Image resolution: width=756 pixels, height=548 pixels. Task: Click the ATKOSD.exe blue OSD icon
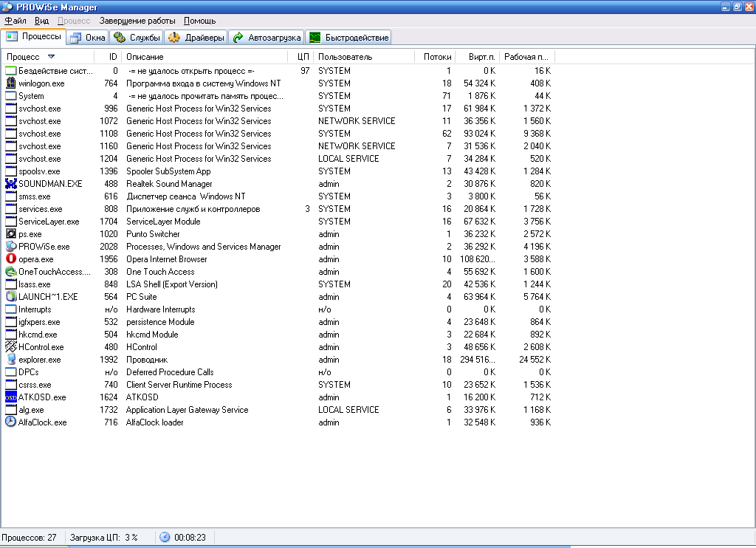(x=10, y=397)
